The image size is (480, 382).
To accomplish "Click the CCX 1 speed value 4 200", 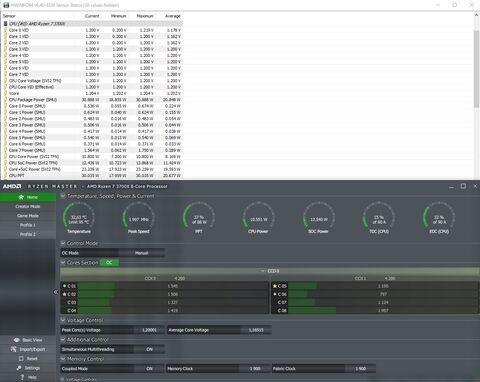I will [390, 278].
